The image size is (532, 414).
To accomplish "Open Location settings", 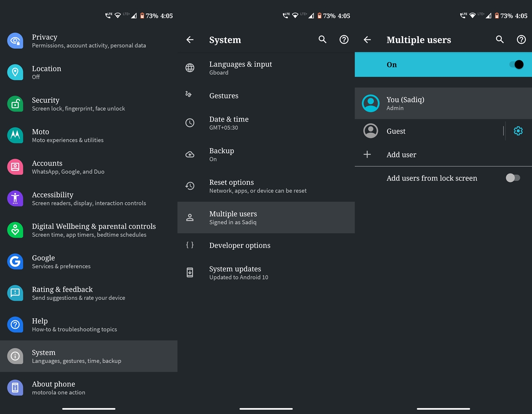I will point(89,72).
